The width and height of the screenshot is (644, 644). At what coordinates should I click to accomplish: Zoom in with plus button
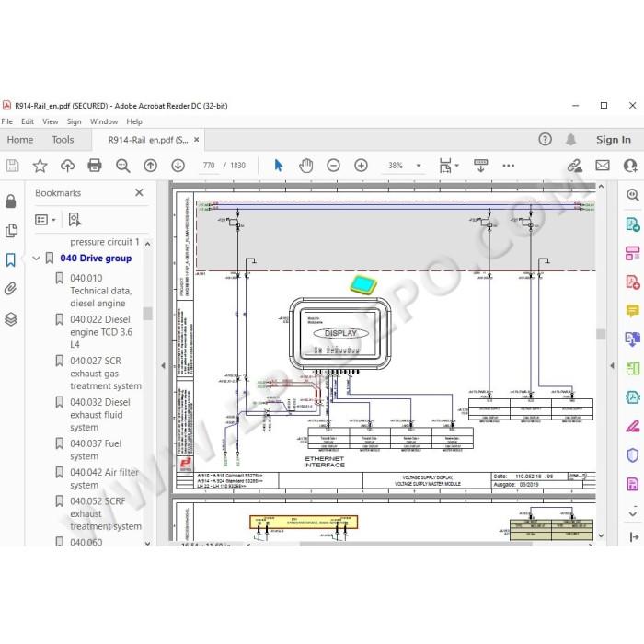coord(361,166)
